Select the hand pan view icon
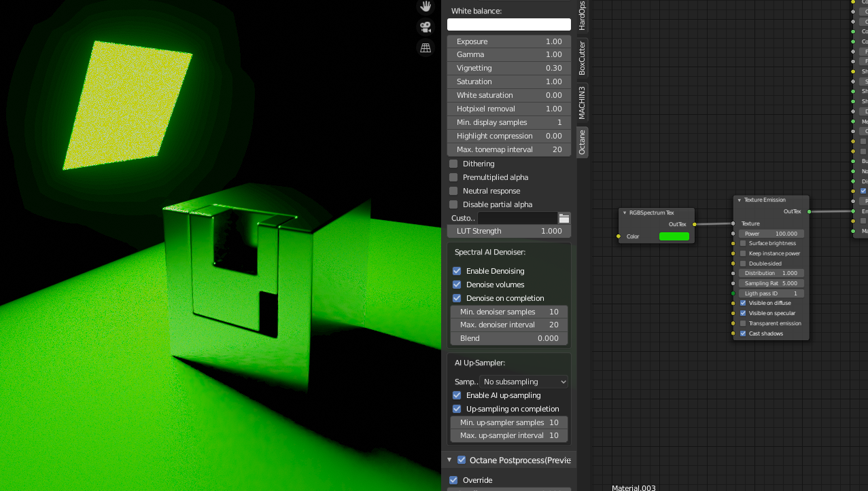Viewport: 868px width, 491px height. pos(426,7)
